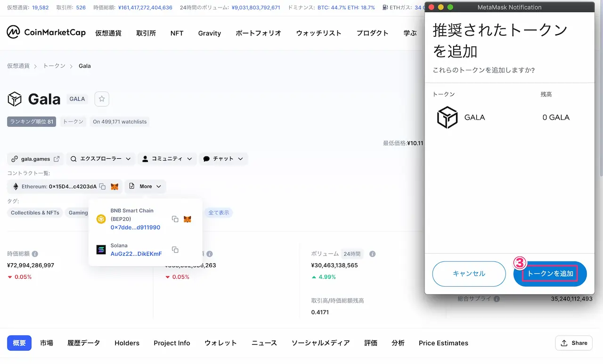Switch to the ウォレット tab
The image size is (603, 364).
[221, 343]
